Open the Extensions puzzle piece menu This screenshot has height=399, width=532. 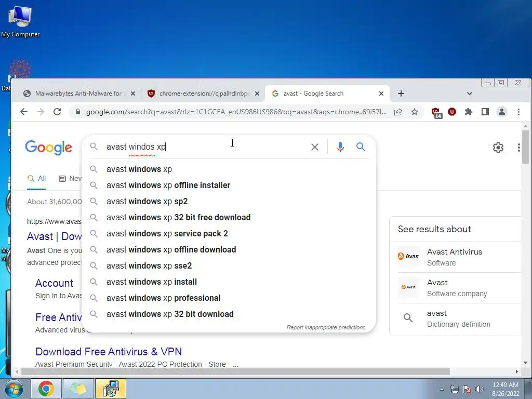pos(469,112)
